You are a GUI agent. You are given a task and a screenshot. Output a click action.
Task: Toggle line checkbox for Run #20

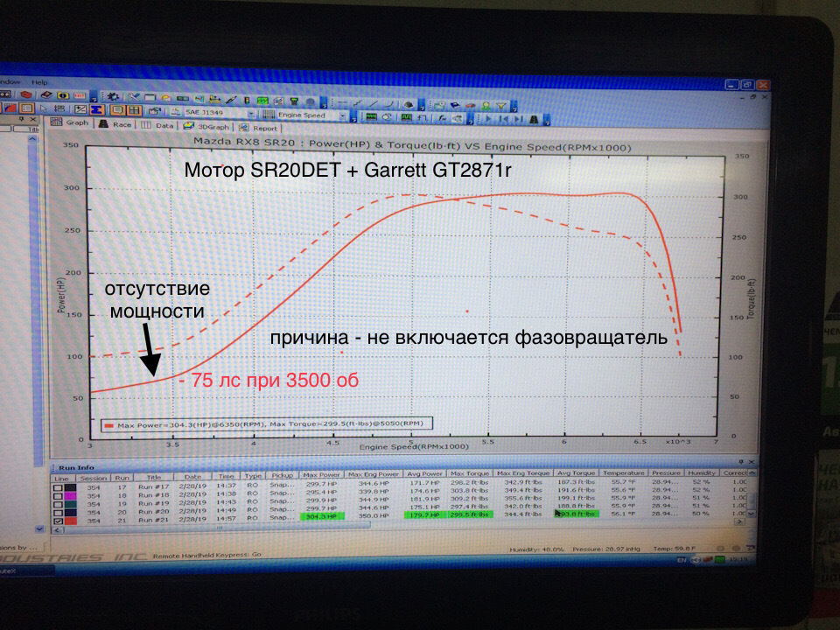pos(58,512)
